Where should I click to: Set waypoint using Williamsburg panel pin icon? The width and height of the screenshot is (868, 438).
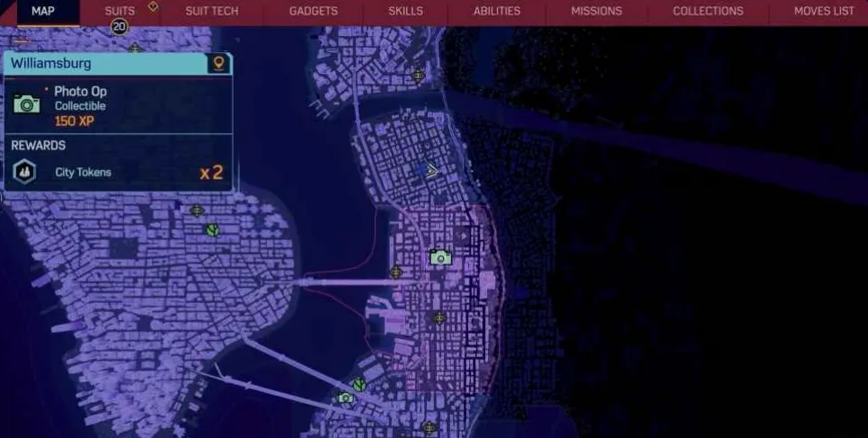click(x=218, y=63)
